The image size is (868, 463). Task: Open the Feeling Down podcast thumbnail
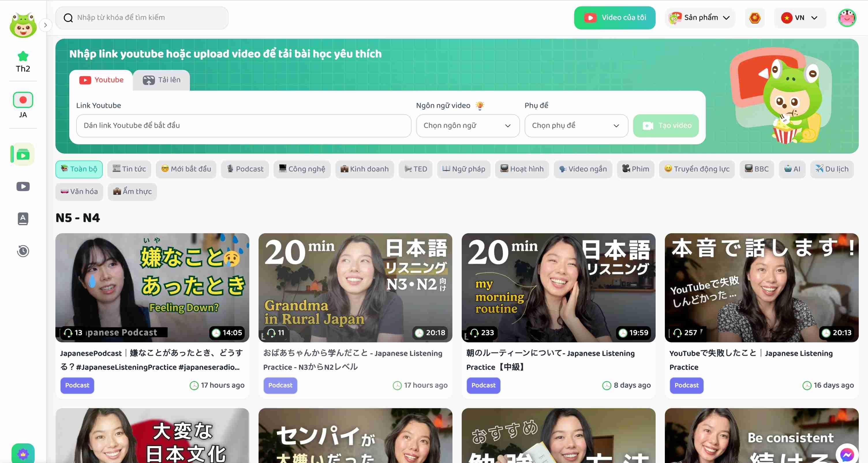pyautogui.click(x=152, y=288)
